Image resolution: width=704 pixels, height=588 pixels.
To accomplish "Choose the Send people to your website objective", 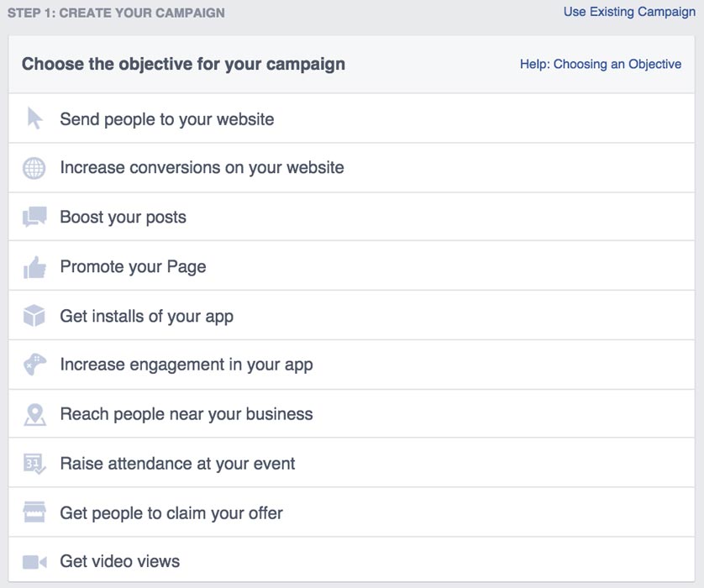I will click(166, 118).
